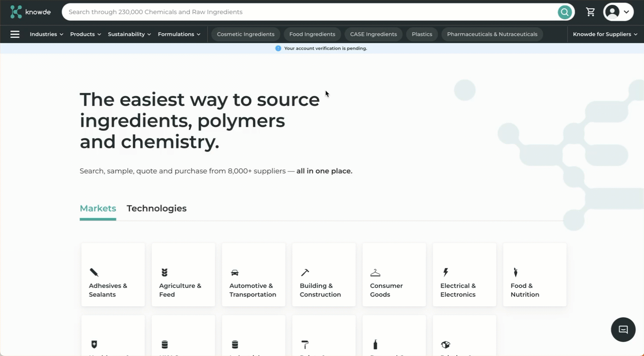The height and width of the screenshot is (356, 644).
Task: Open the hamburger menu
Action: pyautogui.click(x=15, y=34)
